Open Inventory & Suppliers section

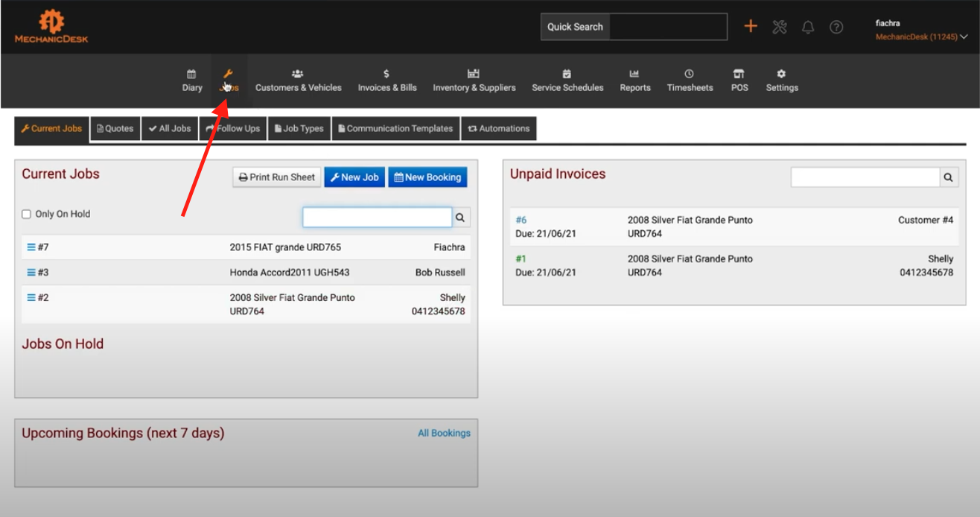click(474, 80)
